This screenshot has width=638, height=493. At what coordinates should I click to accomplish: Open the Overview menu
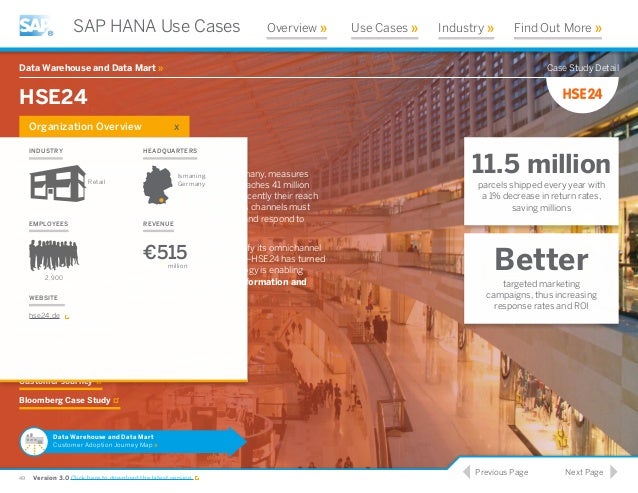(x=297, y=28)
